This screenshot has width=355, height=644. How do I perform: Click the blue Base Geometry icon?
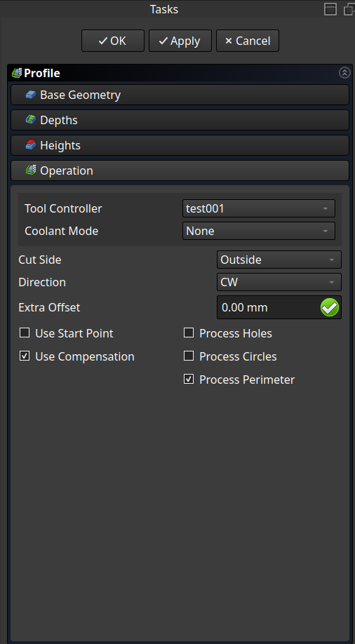pyautogui.click(x=31, y=95)
